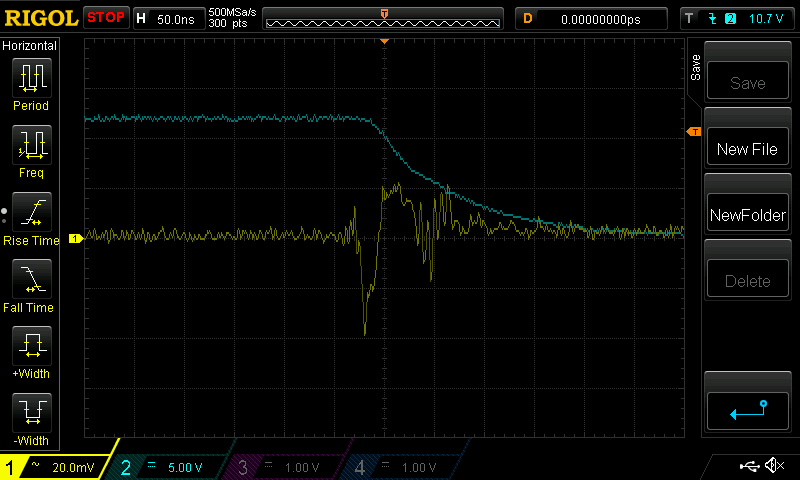Click the trigger level 10.7 V readout
Screen dimensions: 800x480
[766, 19]
